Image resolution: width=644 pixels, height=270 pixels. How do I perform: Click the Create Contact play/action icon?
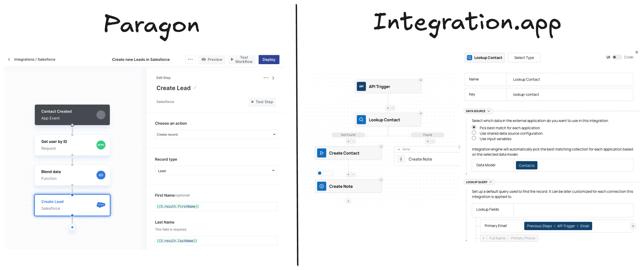click(x=322, y=152)
